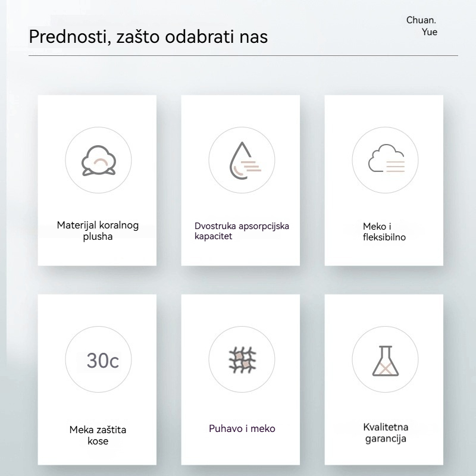The image size is (476, 476).
Task: Click the cloud with lines icon
Action: pos(385,159)
